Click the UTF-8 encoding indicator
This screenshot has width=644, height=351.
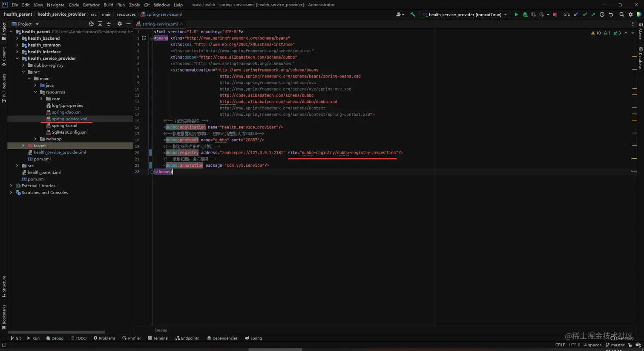[575, 345]
